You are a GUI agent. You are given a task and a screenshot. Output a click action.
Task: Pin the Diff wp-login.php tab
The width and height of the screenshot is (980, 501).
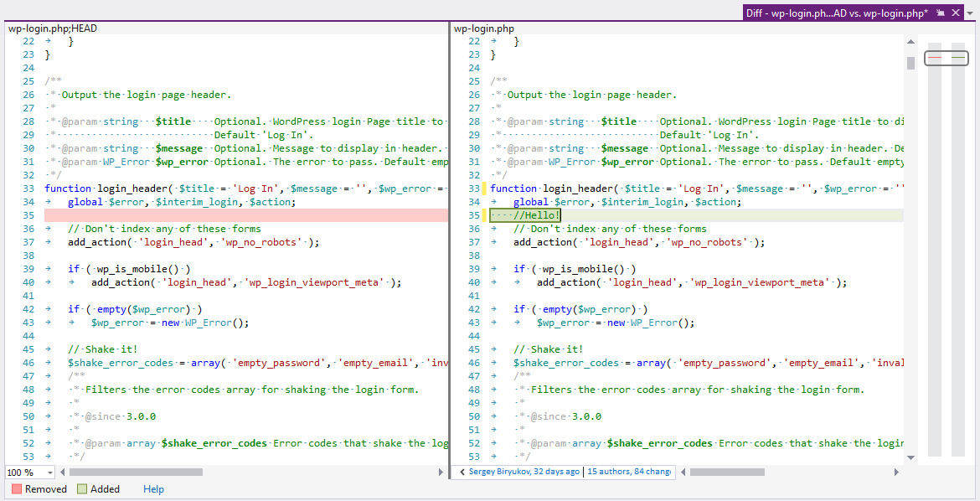940,13
